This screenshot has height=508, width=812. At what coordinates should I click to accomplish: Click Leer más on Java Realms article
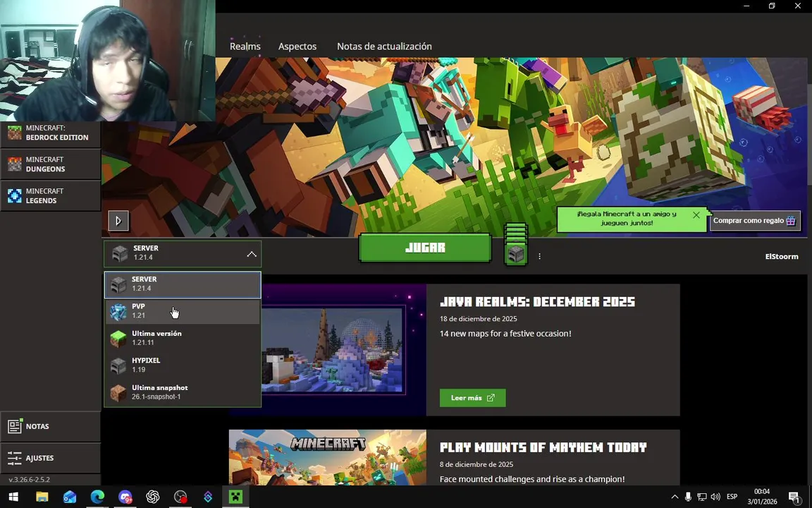[x=472, y=398]
